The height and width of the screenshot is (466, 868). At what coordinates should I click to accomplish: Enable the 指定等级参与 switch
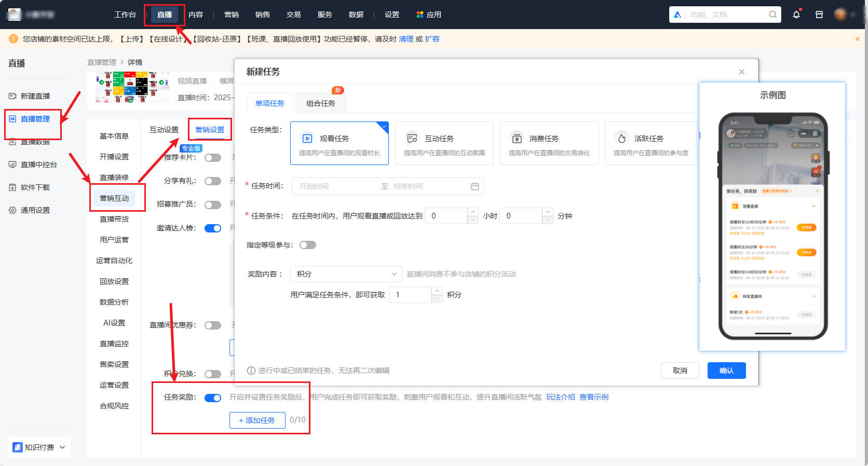coord(307,245)
